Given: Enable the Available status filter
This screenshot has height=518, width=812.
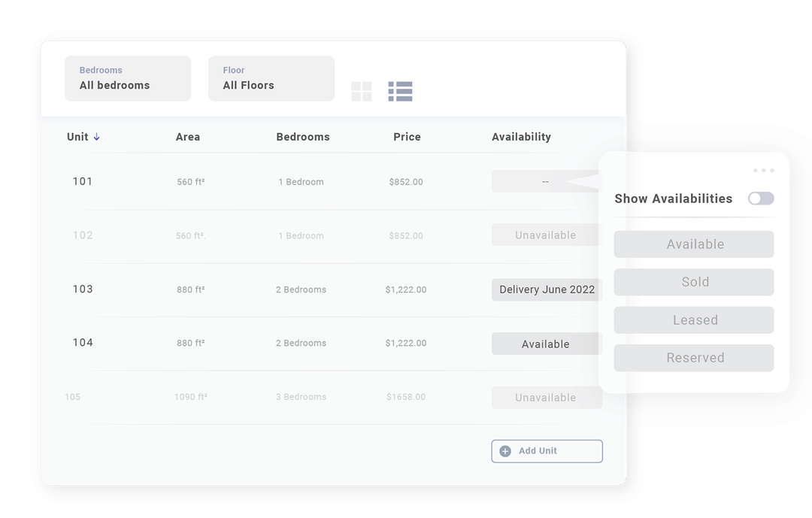Looking at the screenshot, I should [693, 244].
